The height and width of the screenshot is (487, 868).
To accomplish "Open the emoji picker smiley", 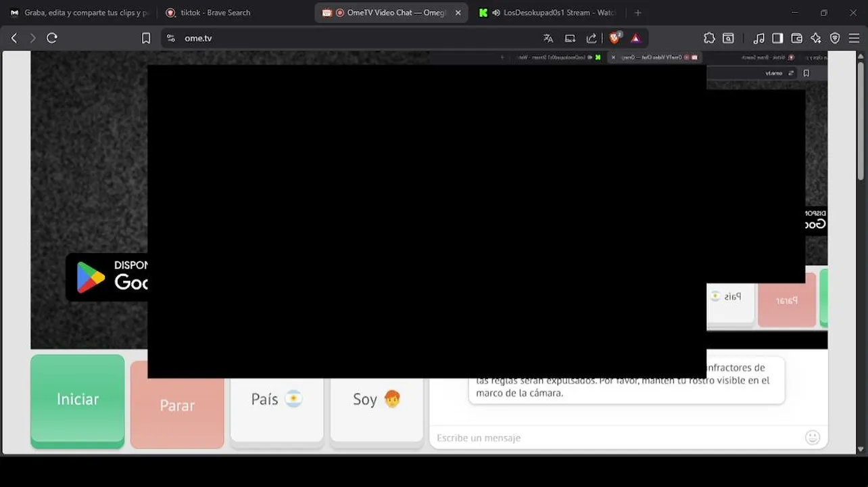I will (x=813, y=438).
